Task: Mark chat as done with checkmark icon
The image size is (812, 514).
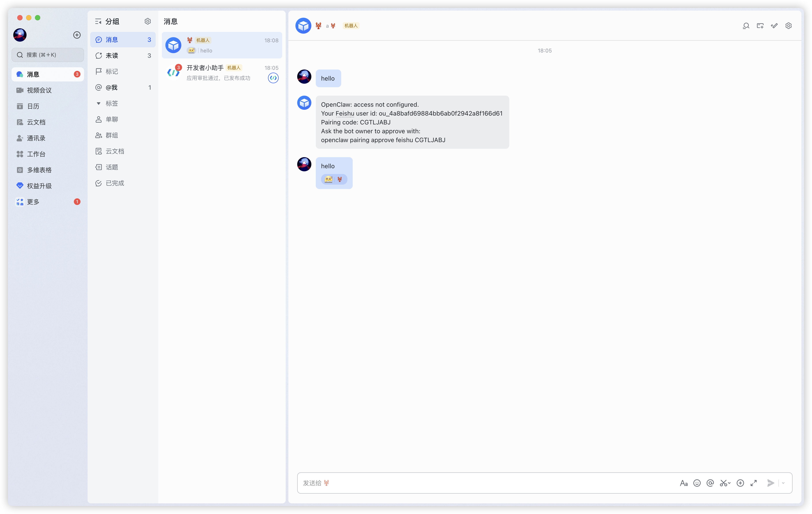Action: [774, 26]
